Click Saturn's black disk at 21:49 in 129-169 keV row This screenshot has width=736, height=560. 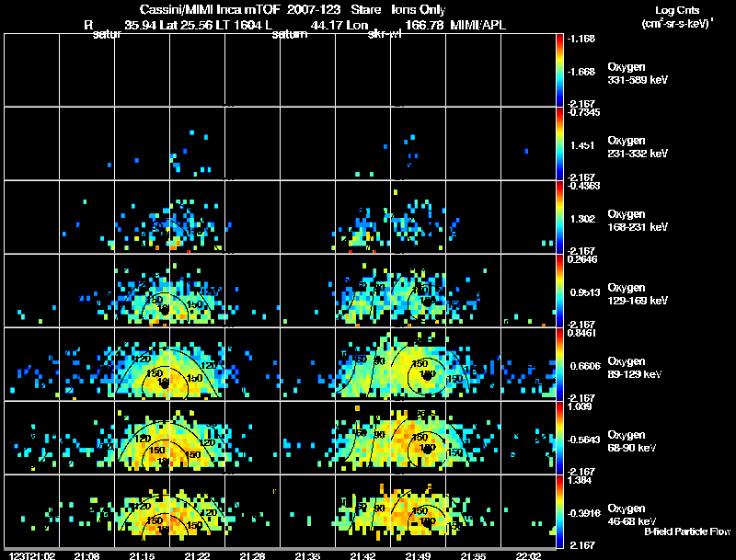427,302
